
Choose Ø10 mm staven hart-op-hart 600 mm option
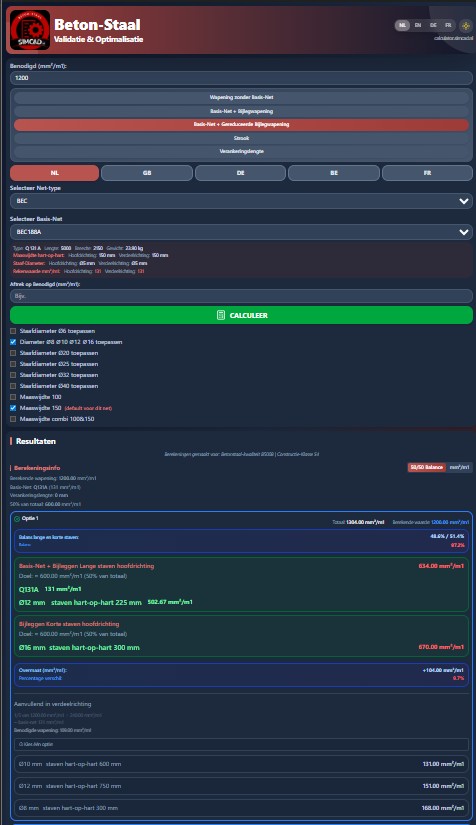(x=241, y=764)
